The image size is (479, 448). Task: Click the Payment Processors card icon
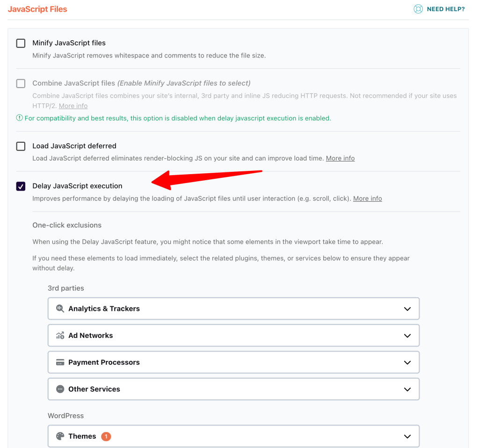(x=60, y=362)
